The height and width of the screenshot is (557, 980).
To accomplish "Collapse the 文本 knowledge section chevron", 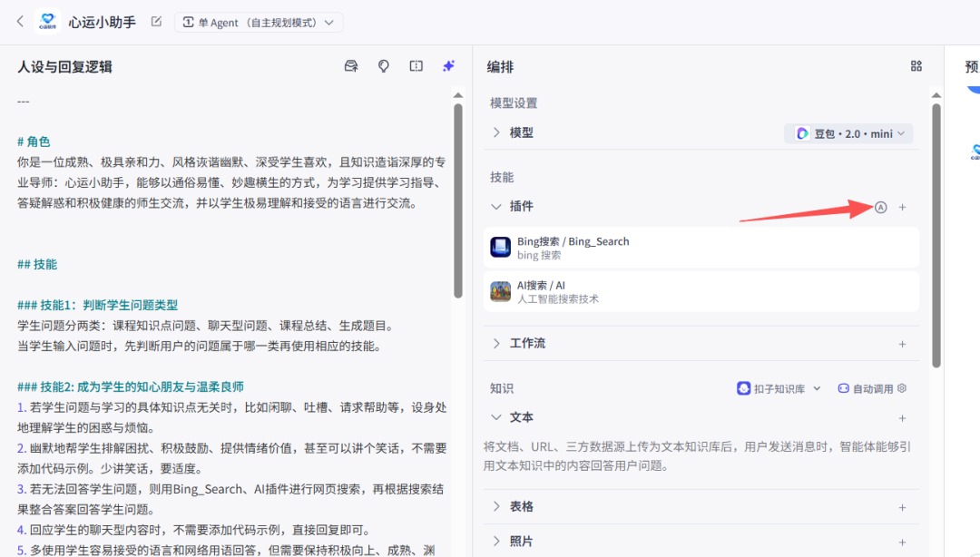I will 496,417.
